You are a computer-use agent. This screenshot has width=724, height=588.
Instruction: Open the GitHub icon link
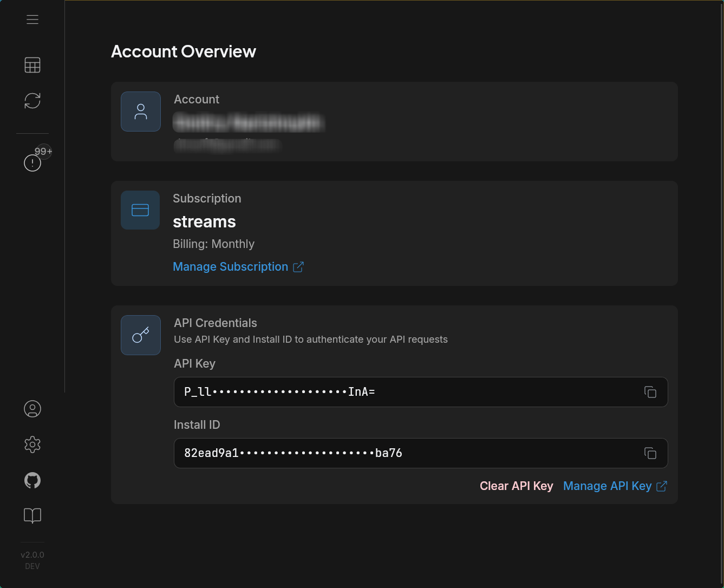pyautogui.click(x=32, y=480)
